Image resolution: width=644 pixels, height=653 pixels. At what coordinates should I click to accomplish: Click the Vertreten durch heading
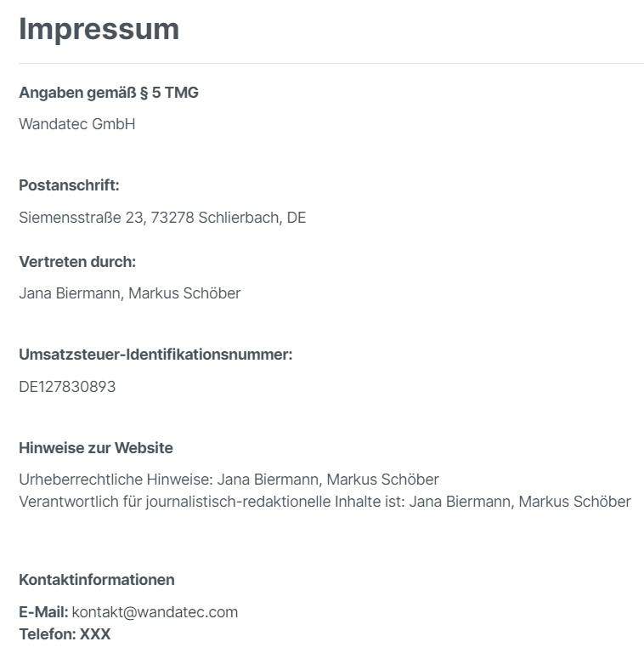click(x=77, y=262)
